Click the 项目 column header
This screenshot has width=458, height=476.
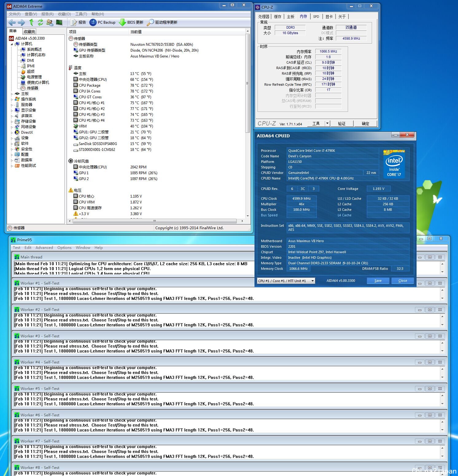click(98, 32)
